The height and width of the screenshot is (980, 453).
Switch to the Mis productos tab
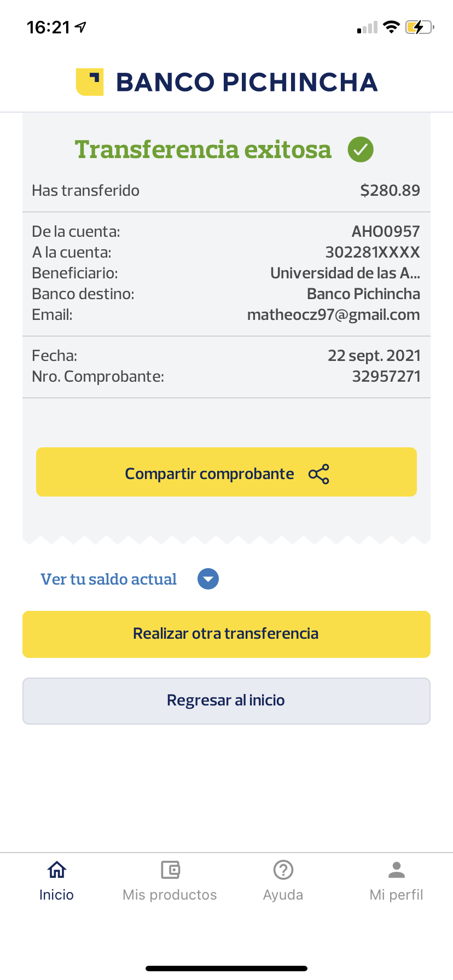(x=170, y=895)
